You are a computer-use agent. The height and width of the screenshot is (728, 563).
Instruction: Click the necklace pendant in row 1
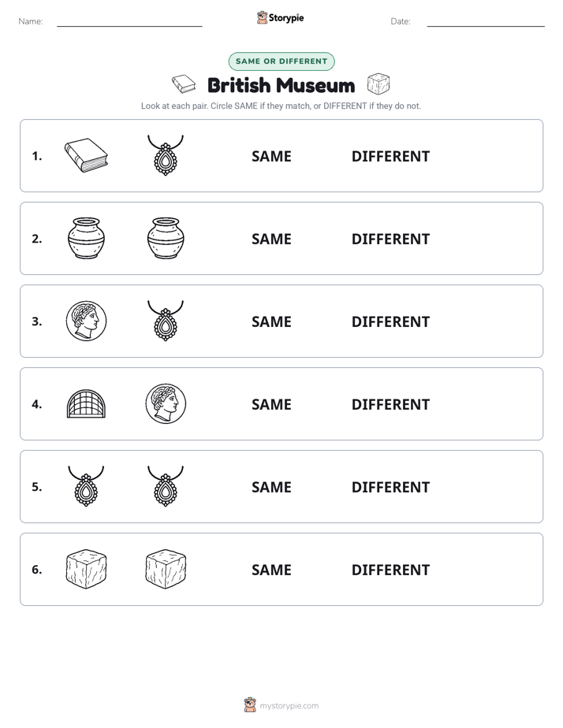(x=166, y=155)
